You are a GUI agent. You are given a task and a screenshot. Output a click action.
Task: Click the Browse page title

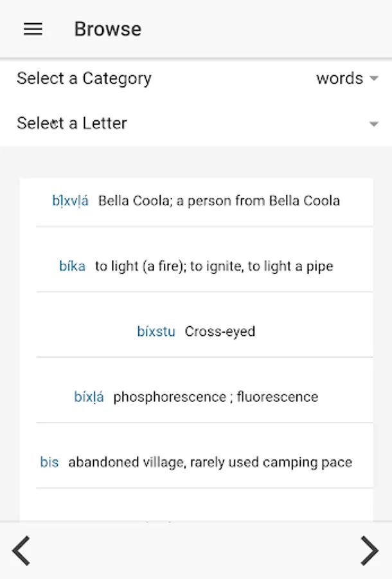click(107, 29)
